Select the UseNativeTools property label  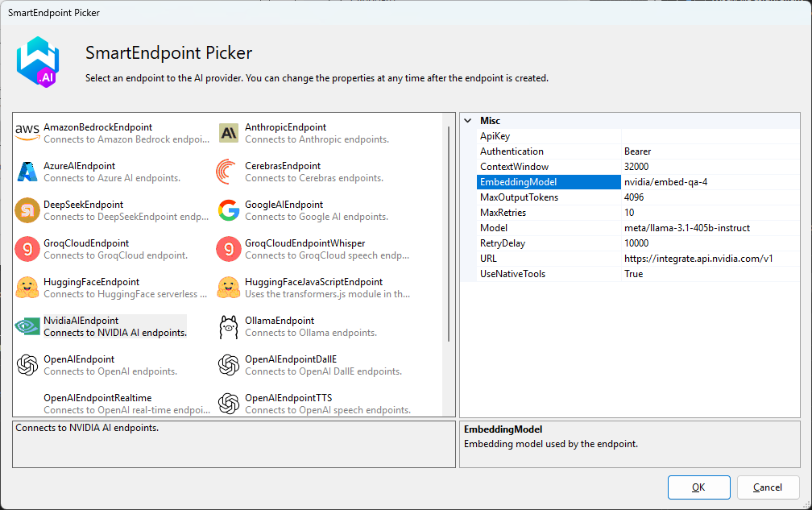tap(549, 274)
